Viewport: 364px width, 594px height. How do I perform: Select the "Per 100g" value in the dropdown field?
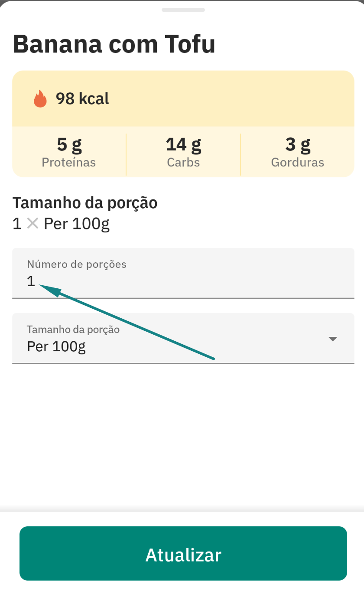56,346
